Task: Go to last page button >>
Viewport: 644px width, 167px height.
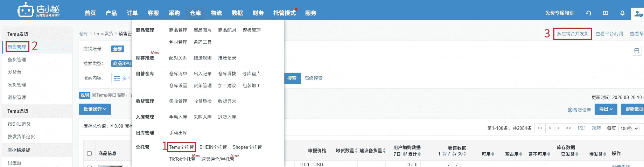Action: tap(568, 128)
